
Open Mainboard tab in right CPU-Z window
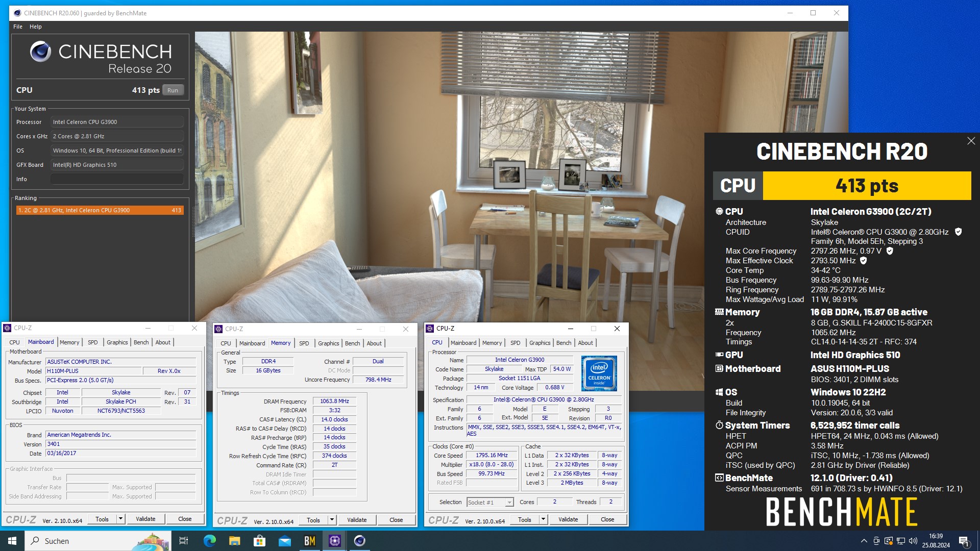463,343
